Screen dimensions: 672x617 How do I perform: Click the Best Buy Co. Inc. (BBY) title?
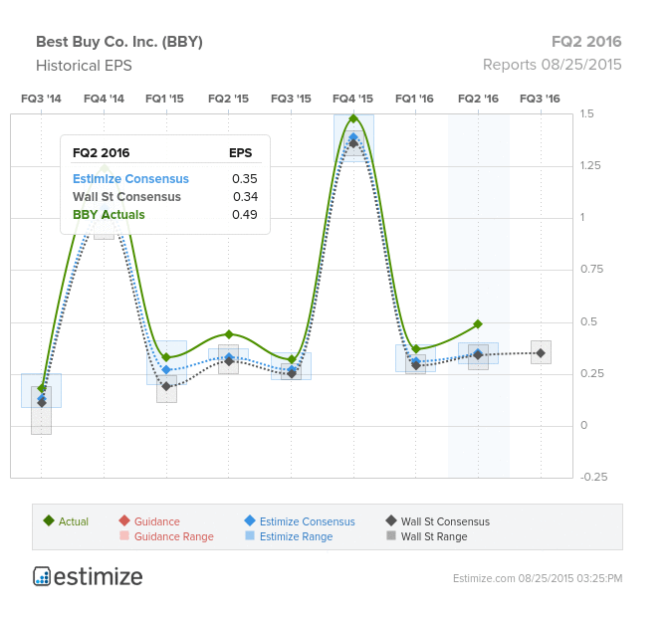coord(119,42)
